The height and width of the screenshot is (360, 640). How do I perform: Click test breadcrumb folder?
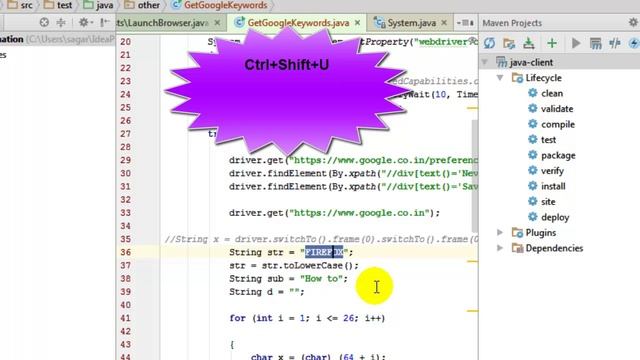click(x=58, y=5)
